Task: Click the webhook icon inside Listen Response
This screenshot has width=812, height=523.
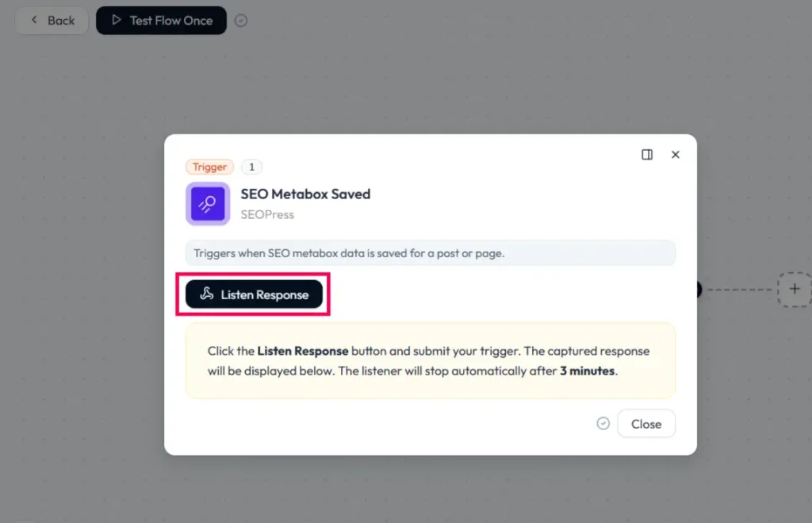Action: (x=207, y=294)
